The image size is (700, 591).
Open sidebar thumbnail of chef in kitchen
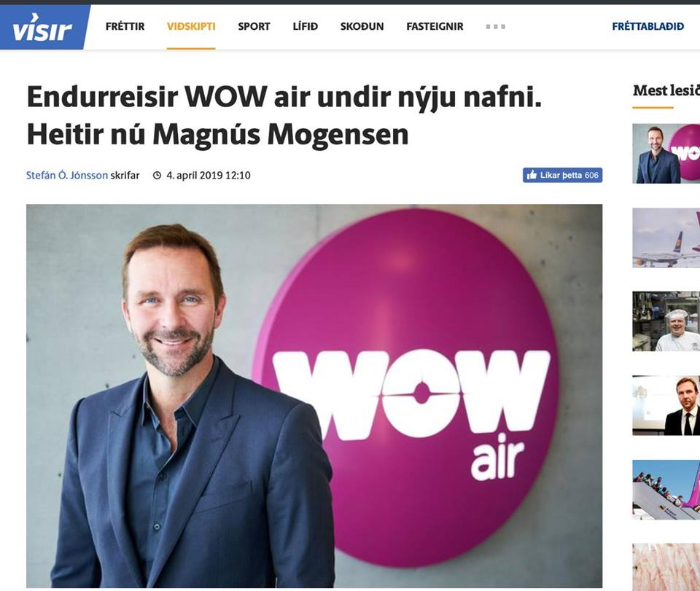coord(666,321)
